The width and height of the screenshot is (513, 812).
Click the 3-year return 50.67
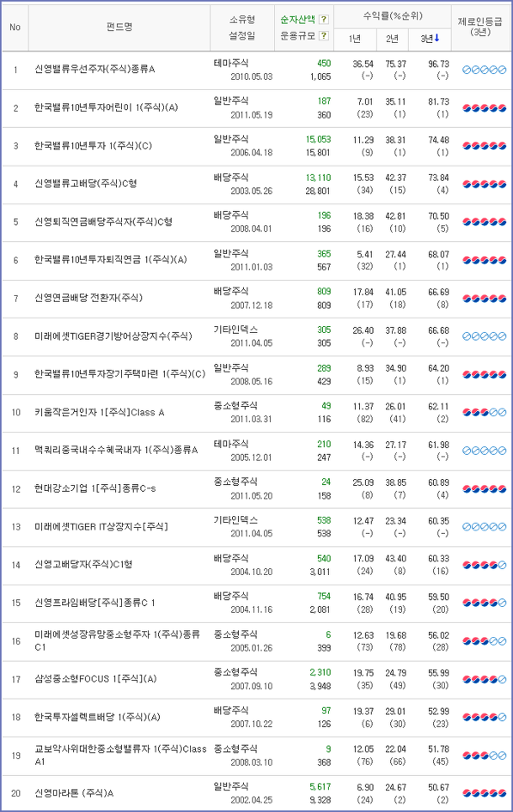438,788
